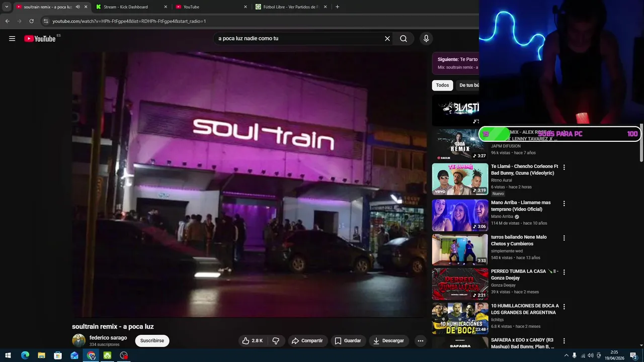
Task: Start voice search with the microphone
Action: pyautogui.click(x=426, y=39)
